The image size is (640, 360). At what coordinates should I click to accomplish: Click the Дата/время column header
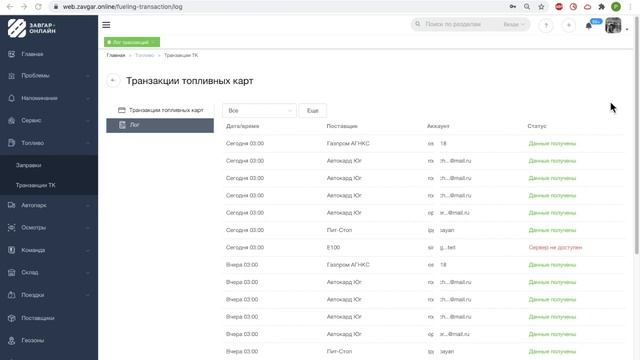242,126
